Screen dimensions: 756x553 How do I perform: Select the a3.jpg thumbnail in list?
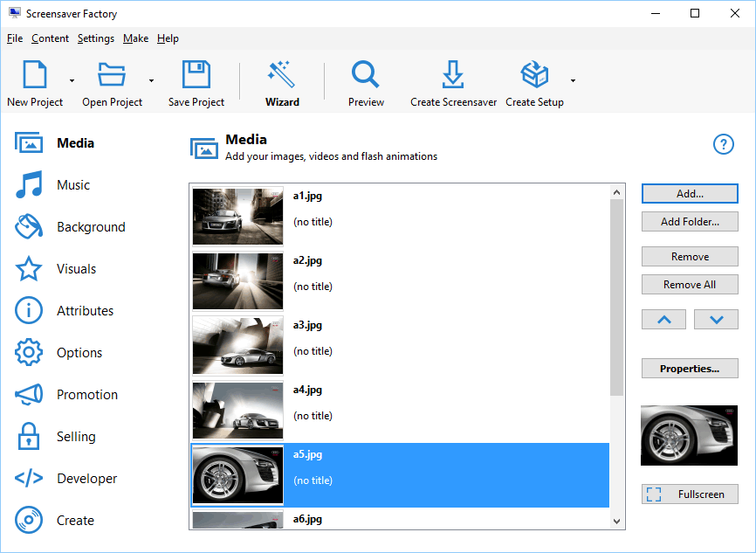(x=237, y=345)
